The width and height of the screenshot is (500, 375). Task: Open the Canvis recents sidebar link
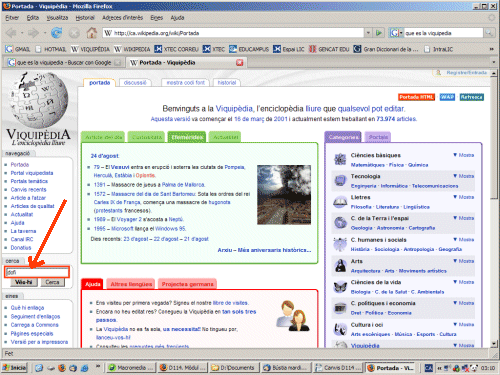pyautogui.click(x=28, y=190)
